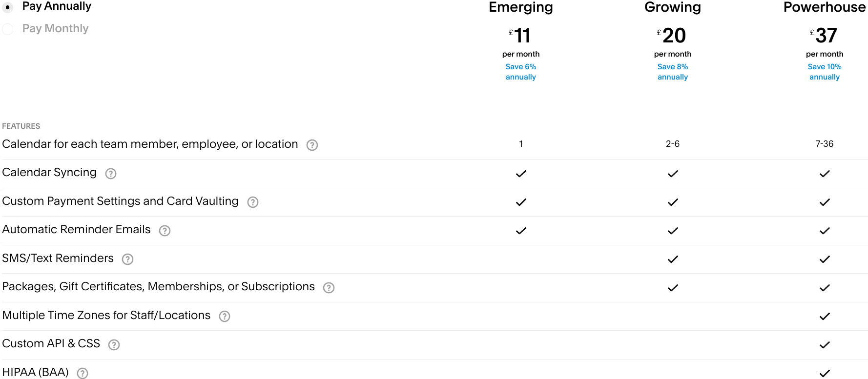Click question mark beside Custom API & CSS
Image resolution: width=868 pixels, height=379 pixels.
114,345
